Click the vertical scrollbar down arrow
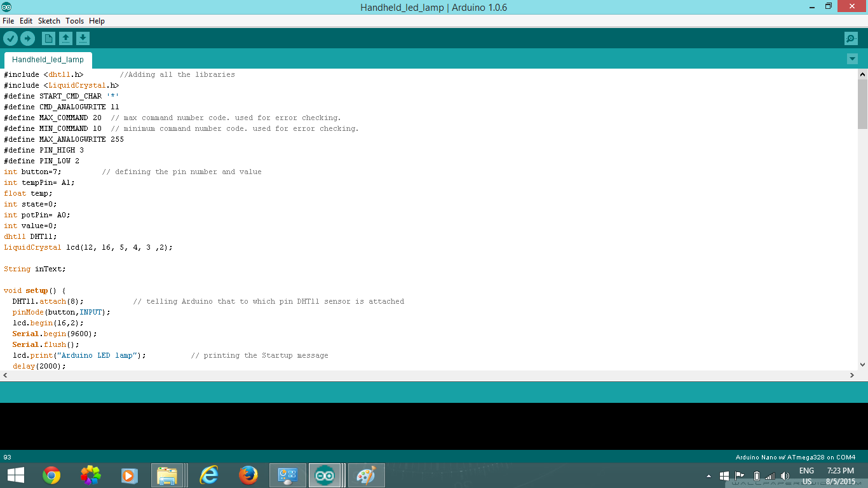 pyautogui.click(x=862, y=365)
